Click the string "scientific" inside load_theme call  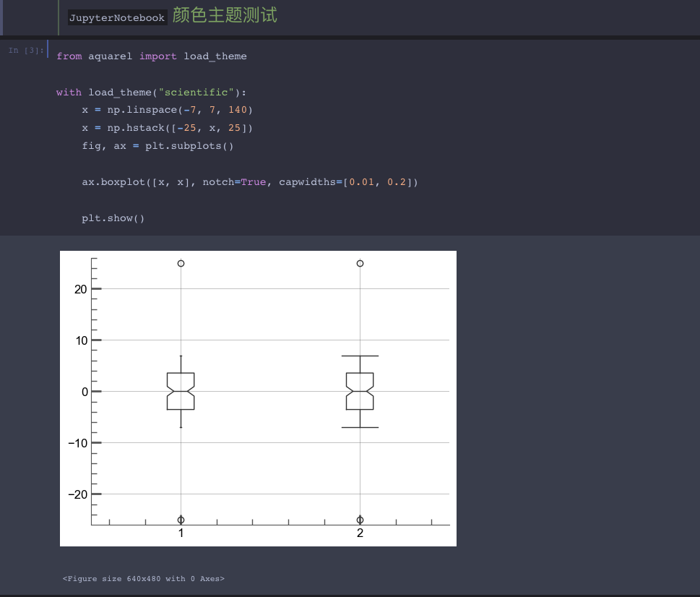coord(196,92)
